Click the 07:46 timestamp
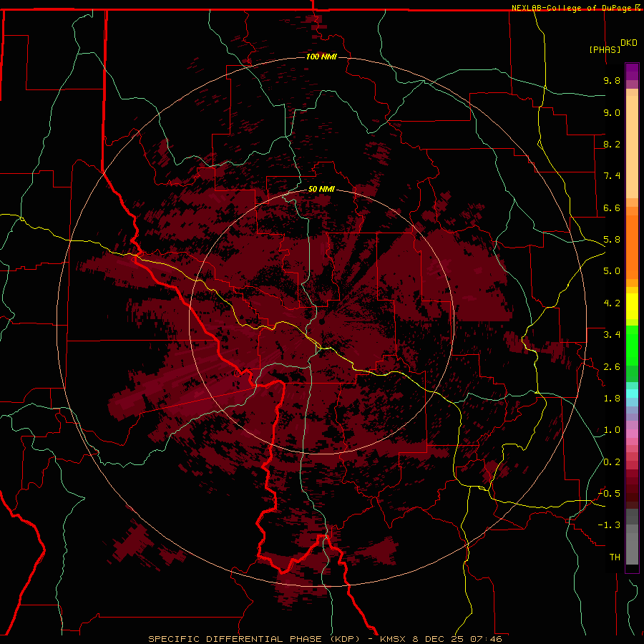Image resolution: width=644 pixels, height=644 pixels. click(485, 639)
